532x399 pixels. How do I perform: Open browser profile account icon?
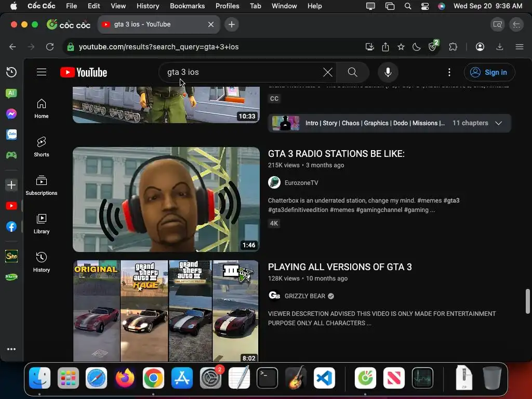[480, 47]
